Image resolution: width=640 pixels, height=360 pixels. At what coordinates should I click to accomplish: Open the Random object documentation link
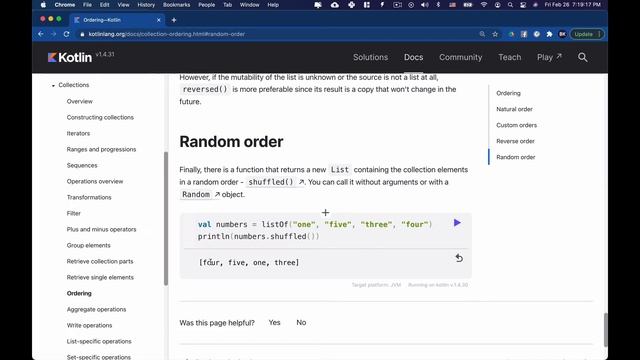click(200, 195)
